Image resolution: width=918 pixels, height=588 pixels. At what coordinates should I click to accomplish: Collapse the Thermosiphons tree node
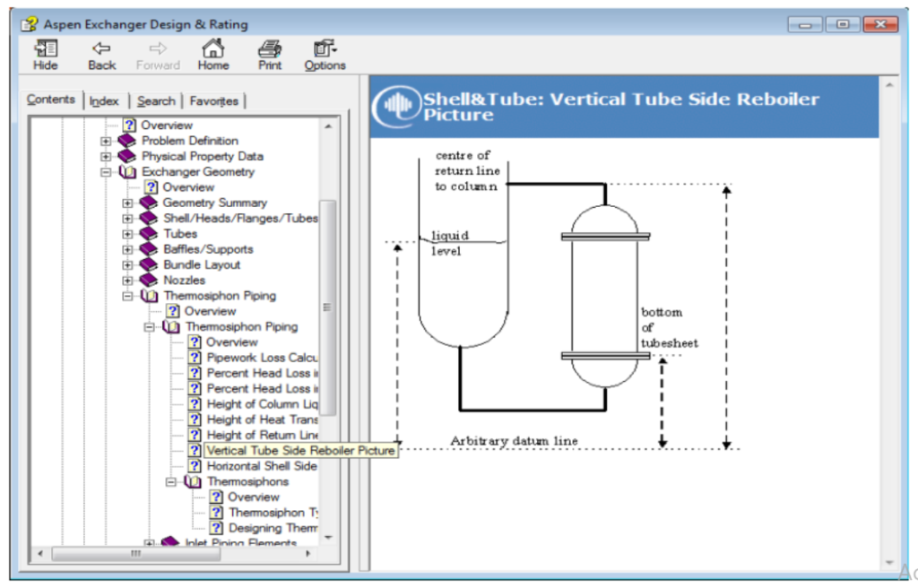(170, 482)
